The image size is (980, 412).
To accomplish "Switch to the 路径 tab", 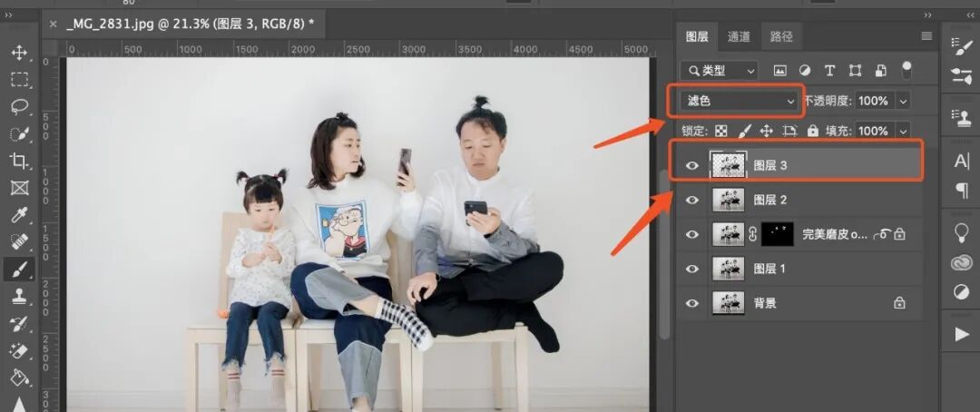I will click(x=781, y=36).
